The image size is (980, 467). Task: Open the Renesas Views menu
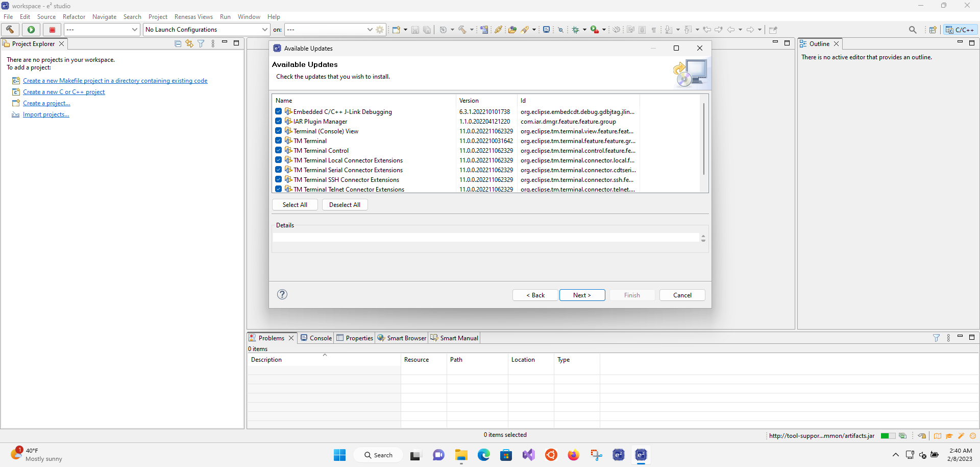pyautogui.click(x=193, y=17)
